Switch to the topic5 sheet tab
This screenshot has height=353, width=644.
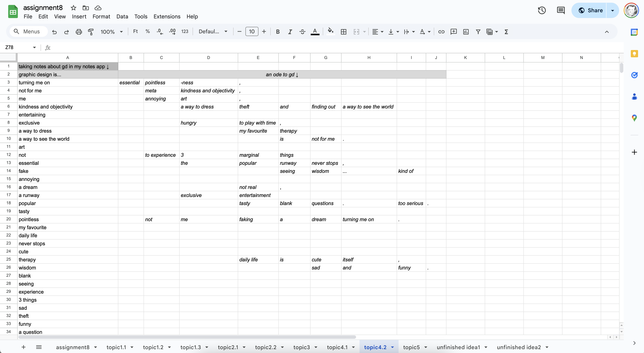coord(411,347)
